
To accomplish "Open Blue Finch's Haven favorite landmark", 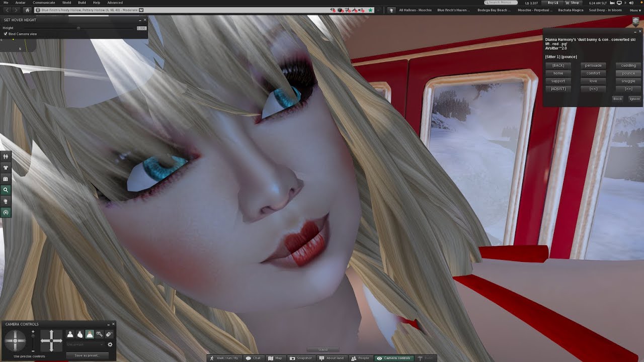I will [x=453, y=10].
